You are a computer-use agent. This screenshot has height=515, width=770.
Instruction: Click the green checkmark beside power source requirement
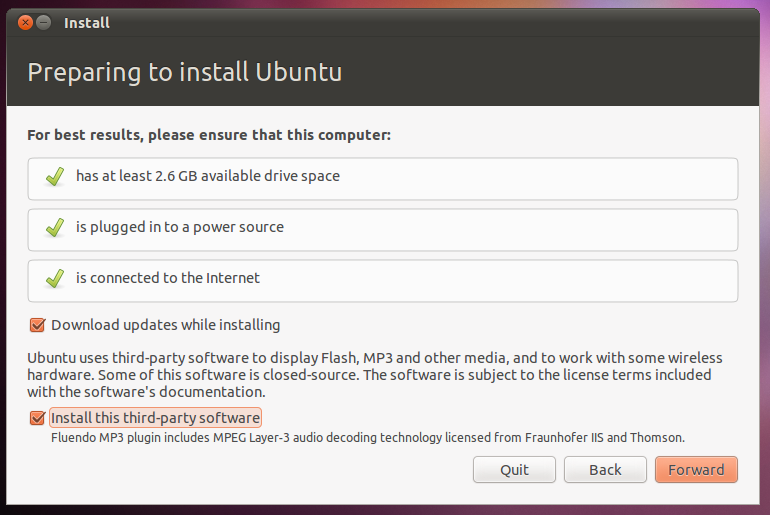pyautogui.click(x=55, y=228)
